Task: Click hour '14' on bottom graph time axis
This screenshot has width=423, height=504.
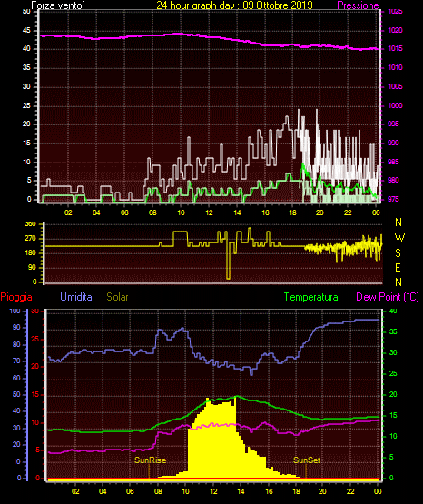Action: [241, 491]
